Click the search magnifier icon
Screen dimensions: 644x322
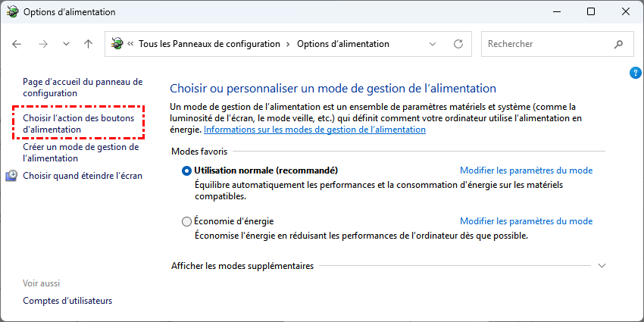[x=619, y=44]
